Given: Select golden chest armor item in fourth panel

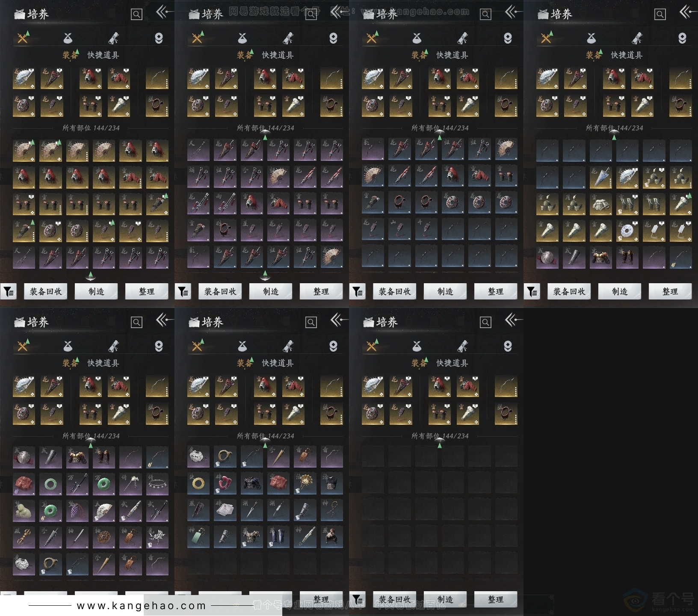Looking at the screenshot, I should click(600, 257).
